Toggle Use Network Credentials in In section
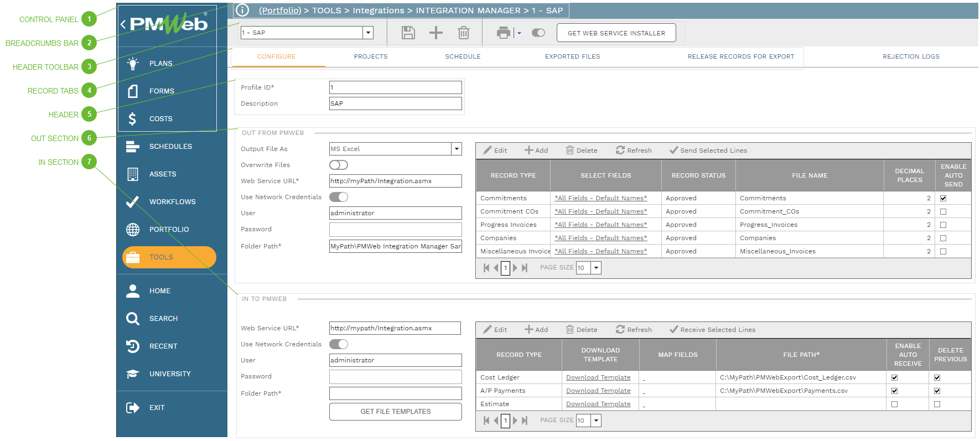The height and width of the screenshot is (441, 980). [x=339, y=344]
